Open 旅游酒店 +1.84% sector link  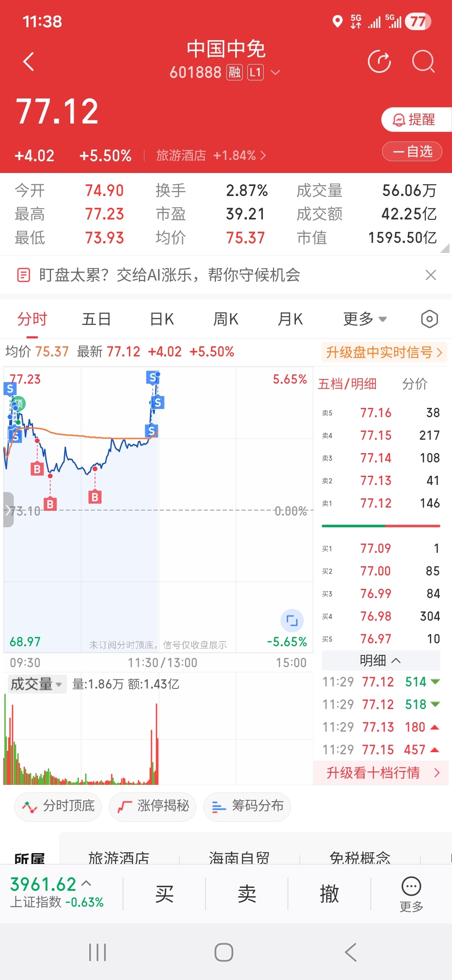211,155
